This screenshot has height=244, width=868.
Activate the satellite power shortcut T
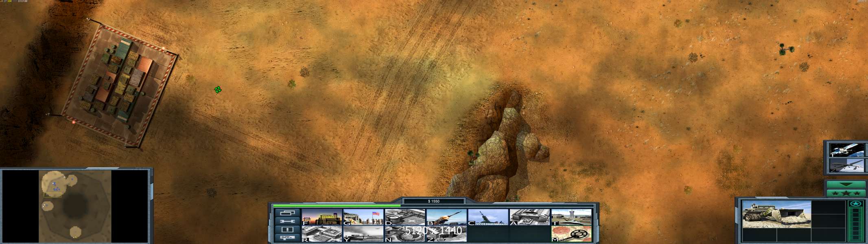(847, 149)
